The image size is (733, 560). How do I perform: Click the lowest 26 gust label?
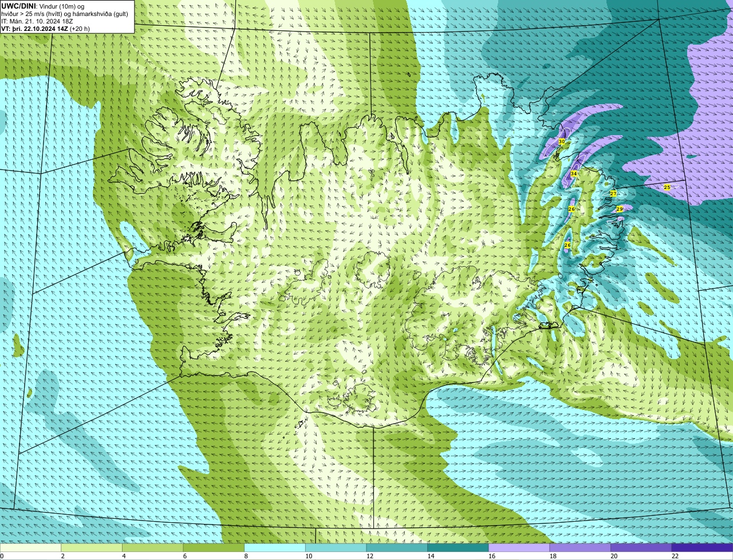[567, 245]
